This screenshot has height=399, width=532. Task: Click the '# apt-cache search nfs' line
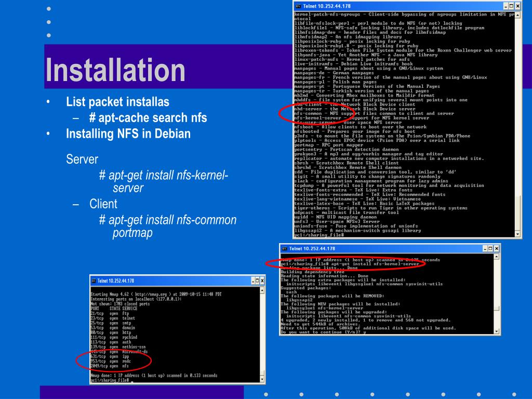pyautogui.click(x=148, y=118)
